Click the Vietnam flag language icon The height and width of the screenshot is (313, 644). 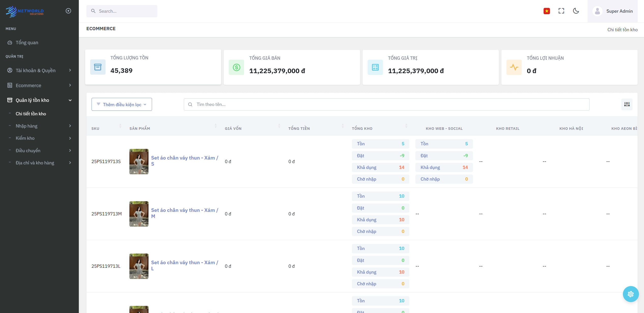pos(547,11)
